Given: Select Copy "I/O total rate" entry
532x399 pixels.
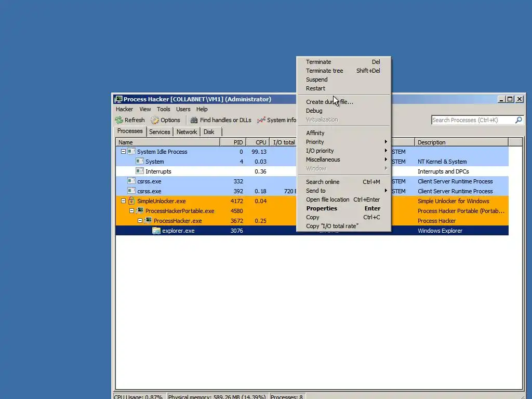Looking at the screenshot, I should coord(344,226).
